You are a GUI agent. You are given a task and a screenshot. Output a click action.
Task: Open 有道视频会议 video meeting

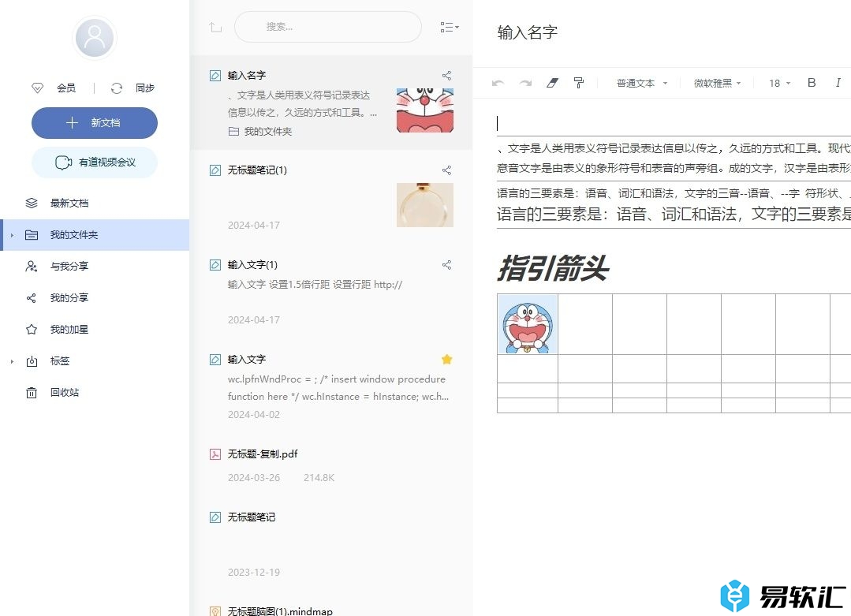pos(95,162)
